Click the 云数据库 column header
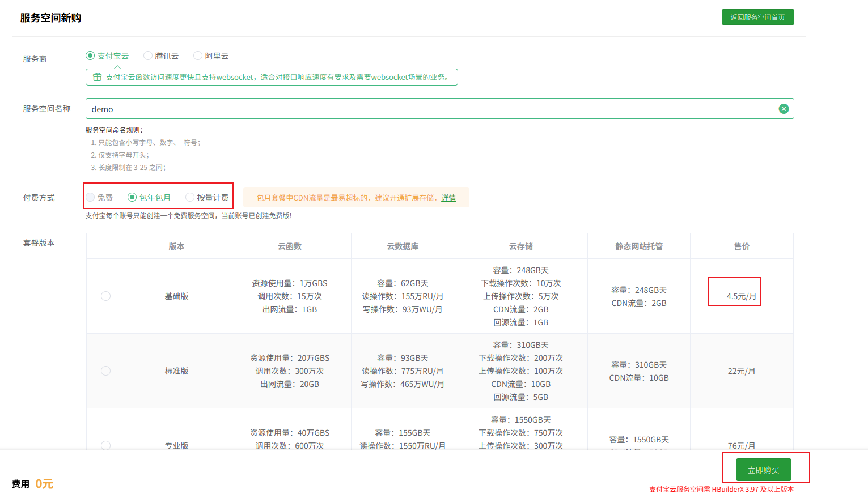Viewport: 868px width, 498px height. [x=403, y=246]
